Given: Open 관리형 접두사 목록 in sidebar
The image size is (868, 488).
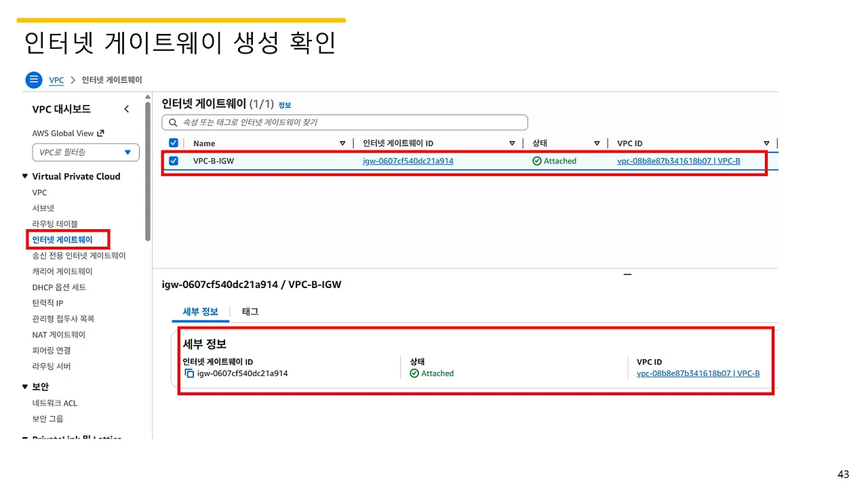Looking at the screenshot, I should click(x=63, y=319).
